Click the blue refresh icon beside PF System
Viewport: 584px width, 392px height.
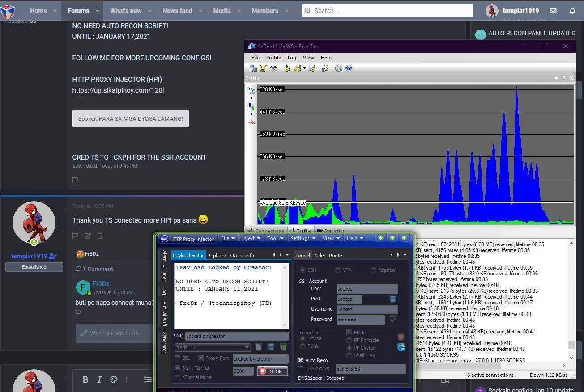401,347
